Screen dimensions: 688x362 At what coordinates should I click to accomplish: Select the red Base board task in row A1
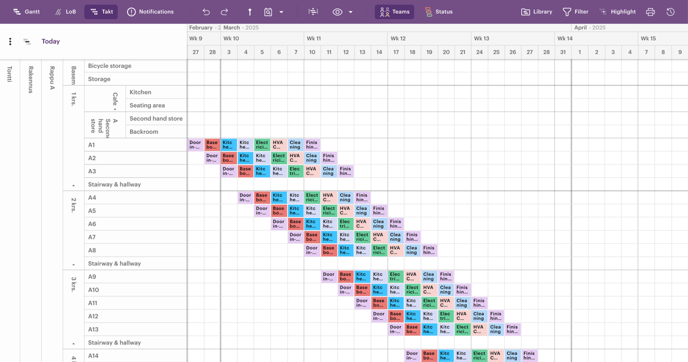[212, 145]
